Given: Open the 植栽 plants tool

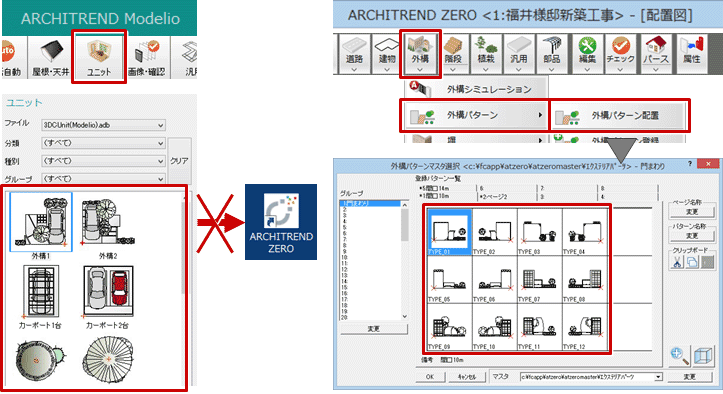Looking at the screenshot, I should point(486,54).
